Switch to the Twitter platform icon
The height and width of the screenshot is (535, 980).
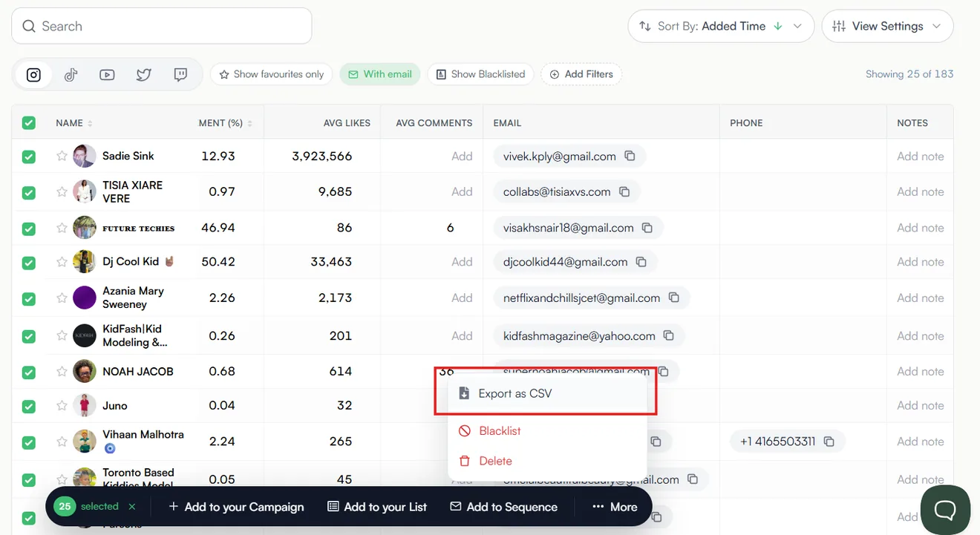143,74
